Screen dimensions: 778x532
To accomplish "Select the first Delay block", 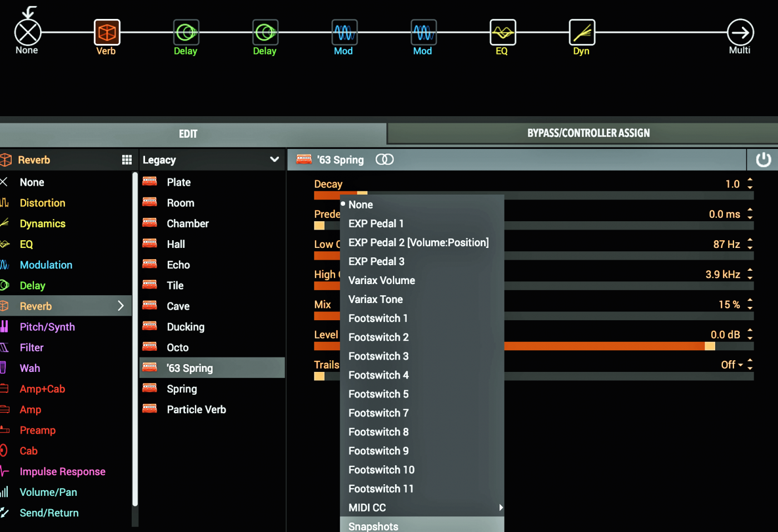I will tap(186, 32).
